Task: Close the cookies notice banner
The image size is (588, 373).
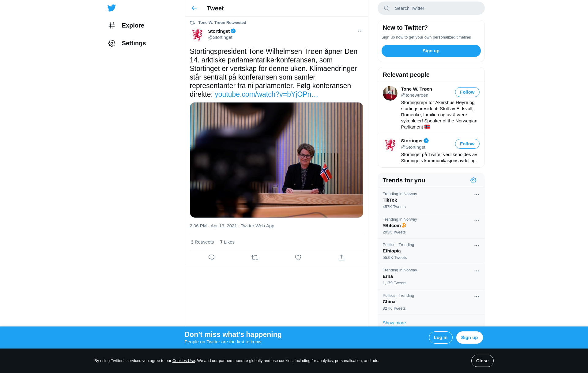Action: tap(482, 361)
